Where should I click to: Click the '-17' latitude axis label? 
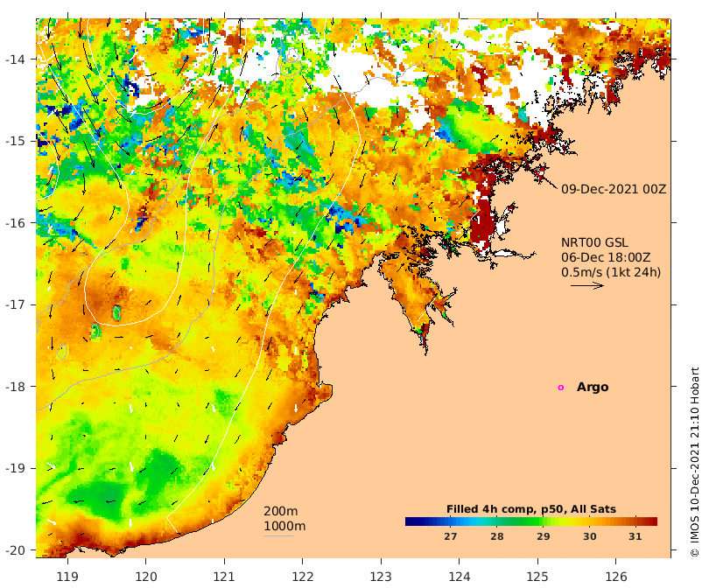coord(15,304)
